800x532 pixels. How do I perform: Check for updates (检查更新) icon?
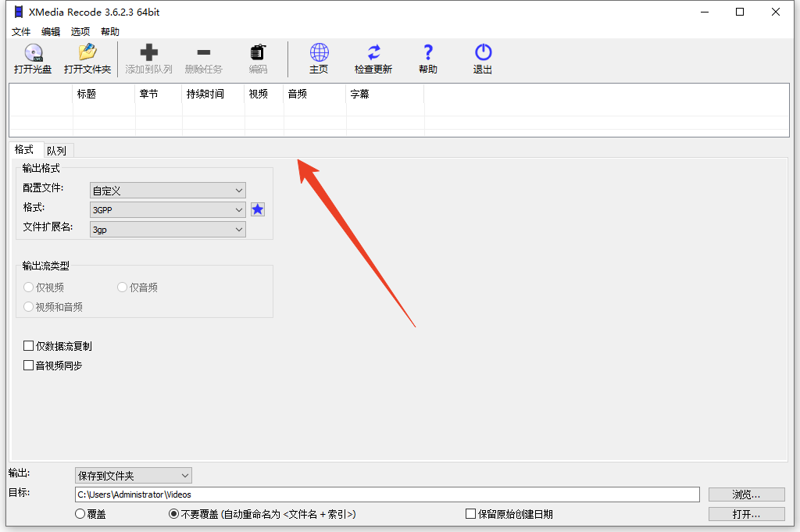click(x=373, y=53)
